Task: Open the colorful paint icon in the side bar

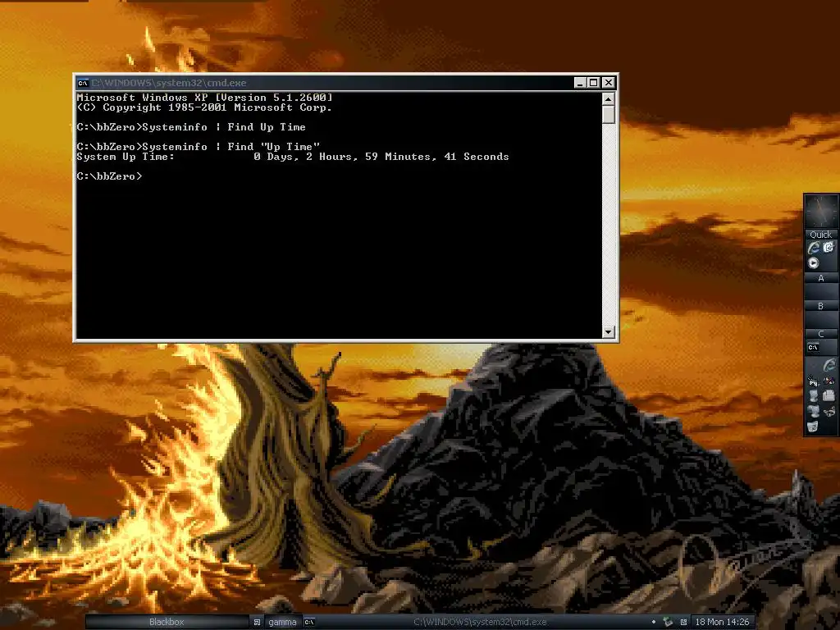Action: [829, 381]
